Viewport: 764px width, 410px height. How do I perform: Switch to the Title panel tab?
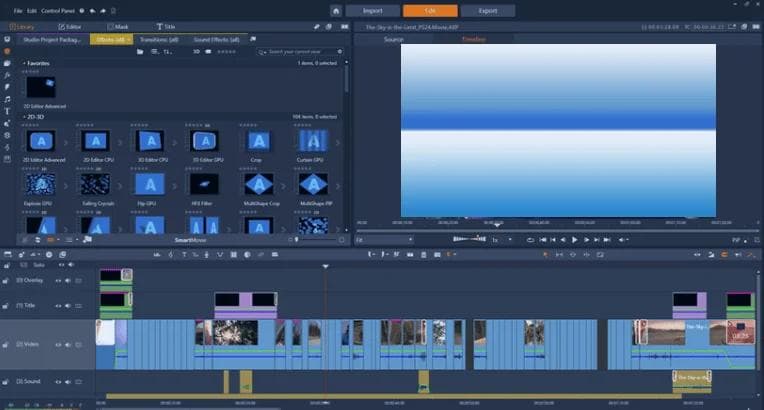coord(166,27)
